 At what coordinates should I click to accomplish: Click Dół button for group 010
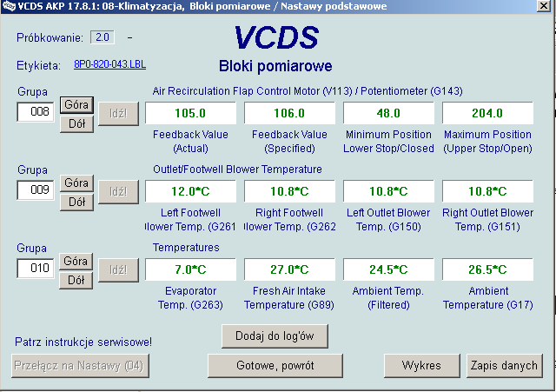(x=76, y=280)
